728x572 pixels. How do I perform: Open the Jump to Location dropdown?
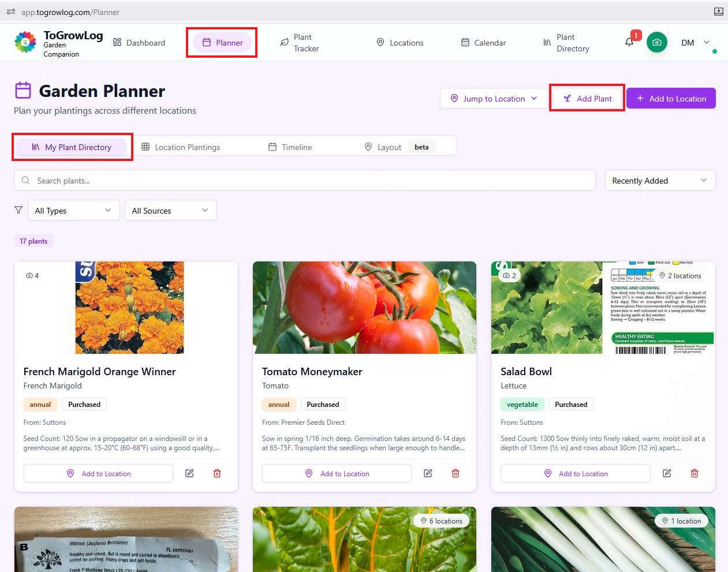click(x=494, y=98)
